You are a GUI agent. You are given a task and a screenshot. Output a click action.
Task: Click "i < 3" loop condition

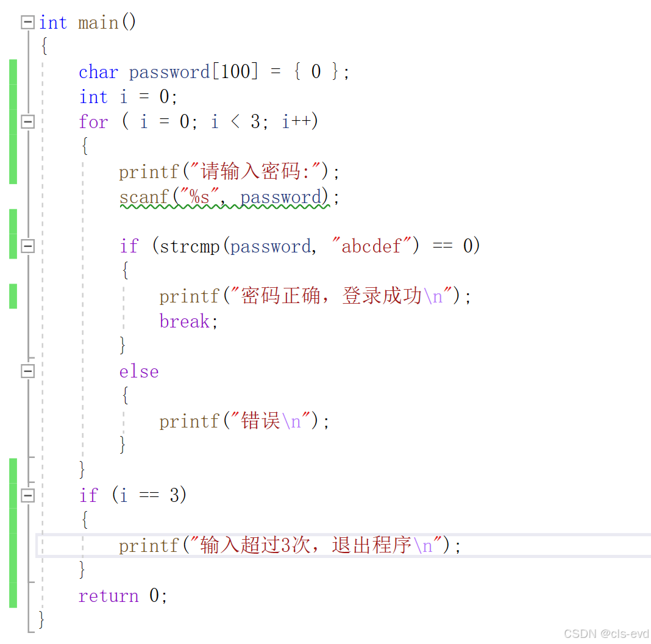pyautogui.click(x=235, y=122)
